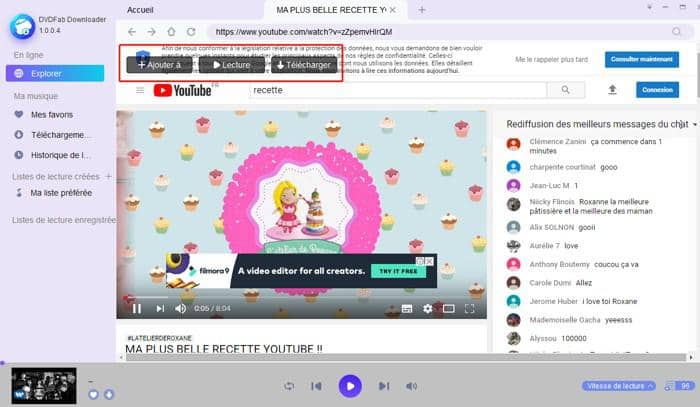Toggle YouTube subtitles icon
The image size is (700, 407).
[x=407, y=308]
